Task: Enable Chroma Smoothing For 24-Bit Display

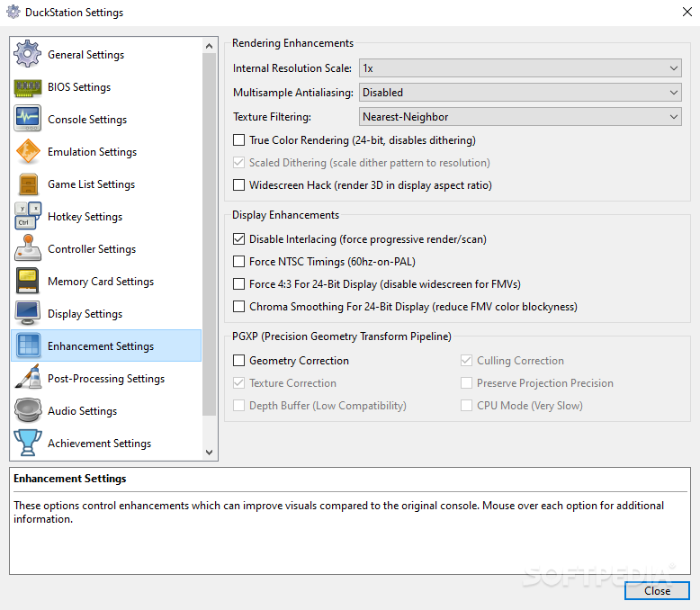Action: [x=238, y=306]
